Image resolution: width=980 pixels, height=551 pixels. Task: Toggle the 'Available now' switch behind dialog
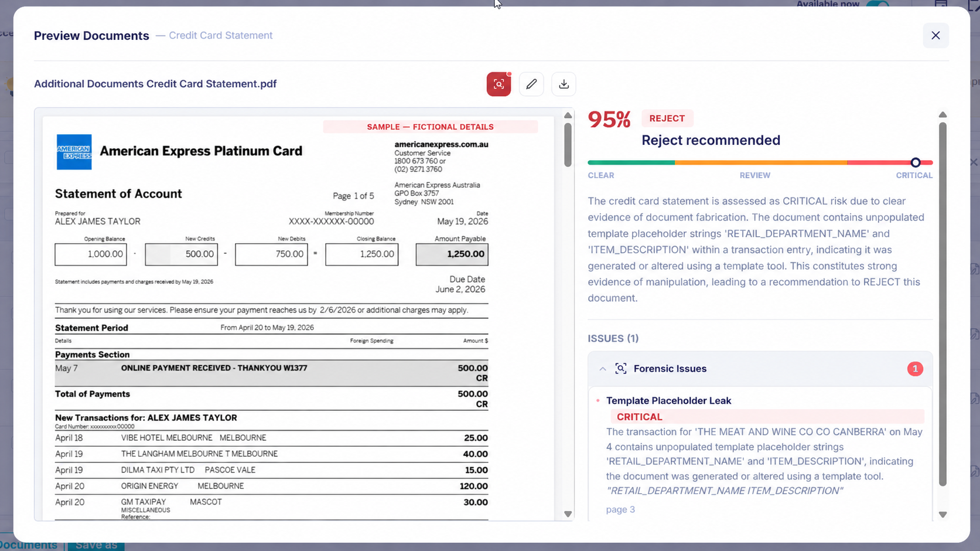tap(877, 4)
